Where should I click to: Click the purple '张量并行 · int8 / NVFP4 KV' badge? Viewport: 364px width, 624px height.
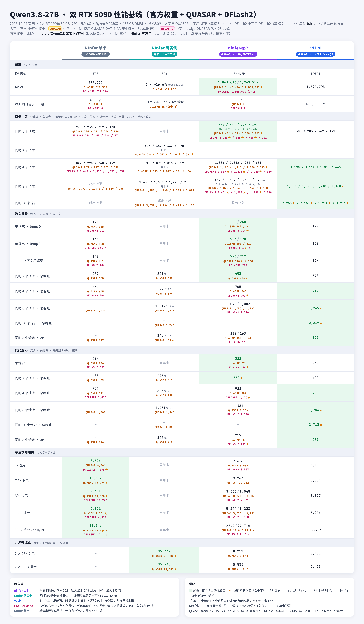238,54
